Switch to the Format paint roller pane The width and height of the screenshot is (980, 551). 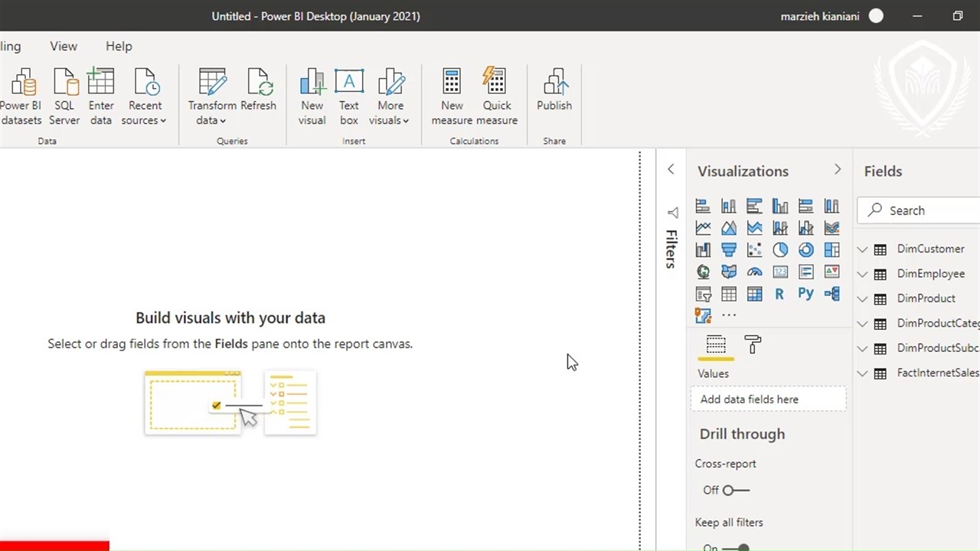point(753,345)
